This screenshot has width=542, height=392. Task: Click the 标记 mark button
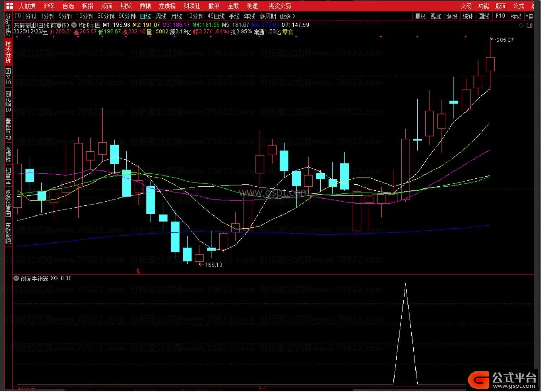click(516, 16)
